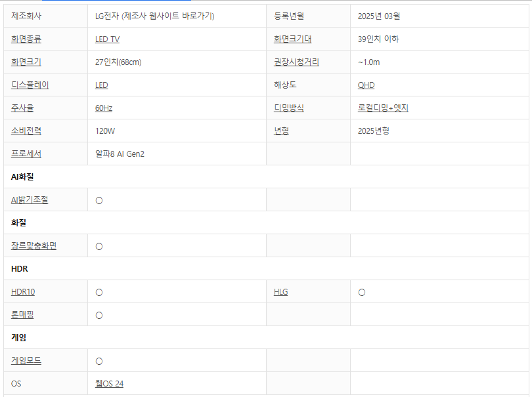The width and height of the screenshot is (532, 397).
Task: Open the 장르맞춤화면 feature link
Action: tap(33, 246)
